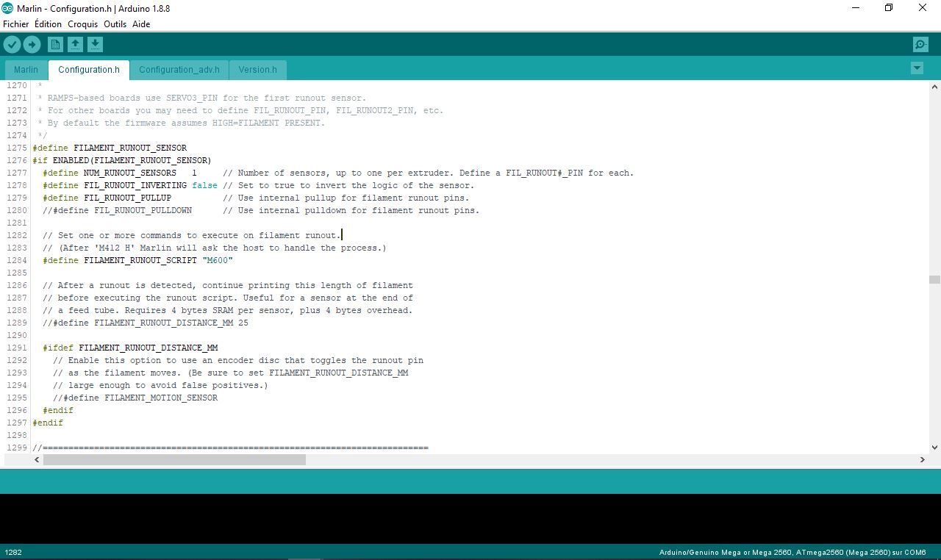Open the tab options dropdown arrow
The width and height of the screenshot is (941, 560).
click(x=917, y=68)
